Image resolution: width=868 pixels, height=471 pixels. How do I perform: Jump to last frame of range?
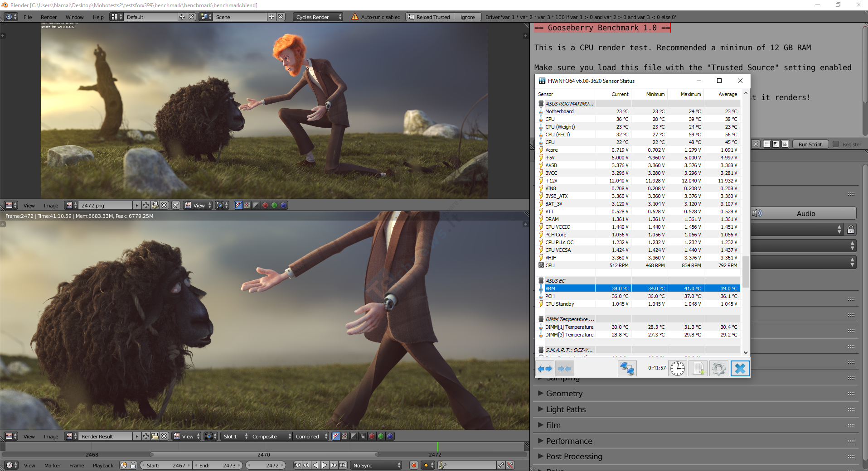[343, 465]
